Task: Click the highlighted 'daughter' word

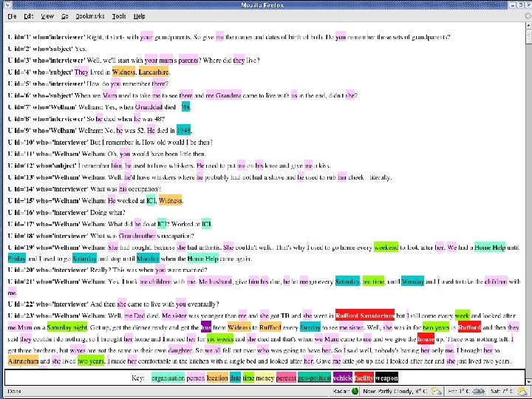Action: [180, 350]
